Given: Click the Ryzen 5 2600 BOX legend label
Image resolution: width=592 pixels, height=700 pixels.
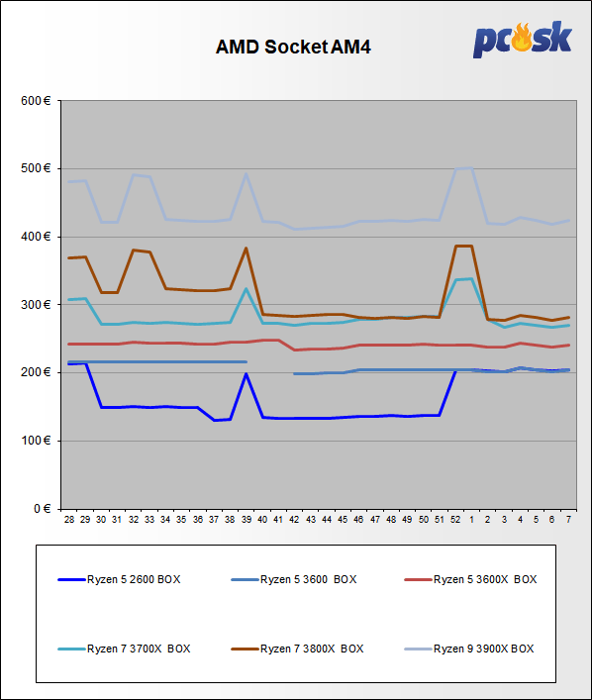Looking at the screenshot, I should pyautogui.click(x=134, y=579).
